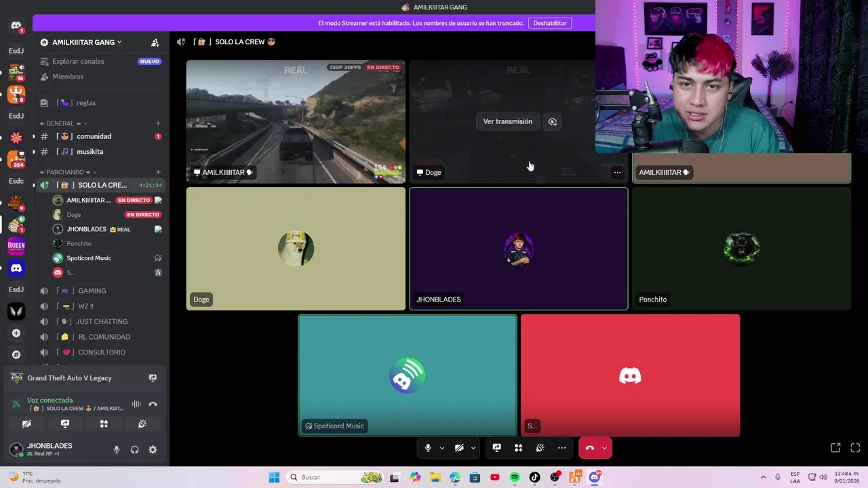This screenshot has height=488, width=868.
Task: Mute microphone in the user panel
Action: pyautogui.click(x=117, y=449)
